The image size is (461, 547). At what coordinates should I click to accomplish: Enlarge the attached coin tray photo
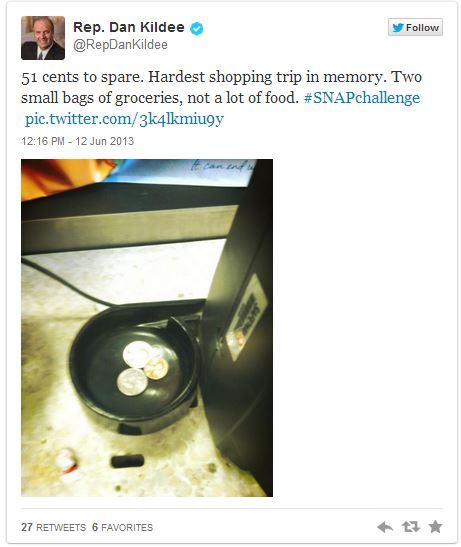click(x=147, y=328)
